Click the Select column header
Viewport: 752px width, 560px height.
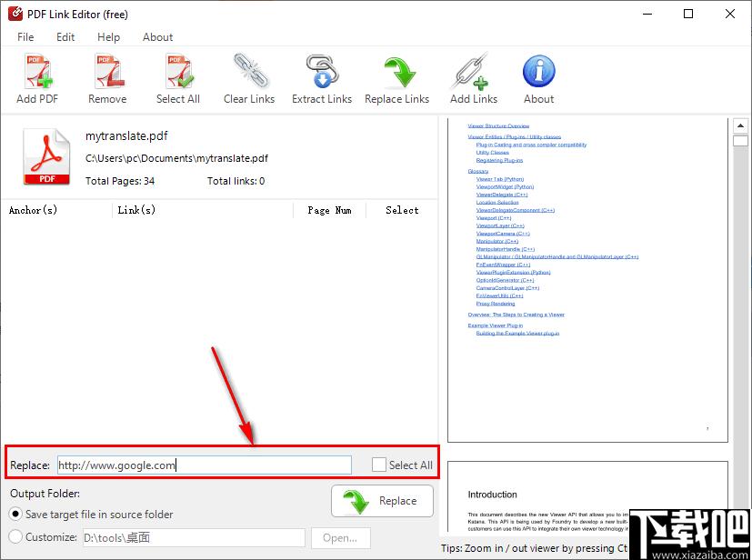[x=402, y=210]
